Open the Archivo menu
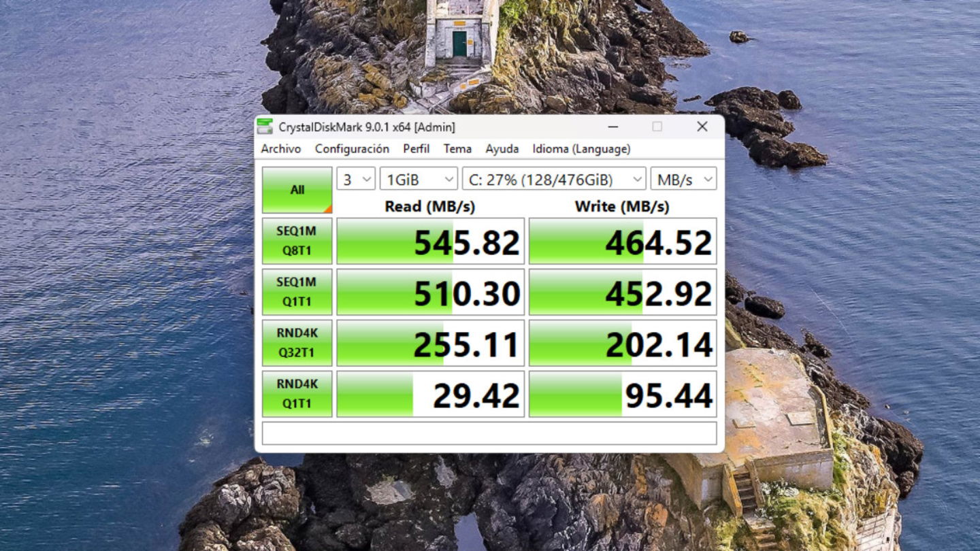980x551 pixels. point(281,148)
